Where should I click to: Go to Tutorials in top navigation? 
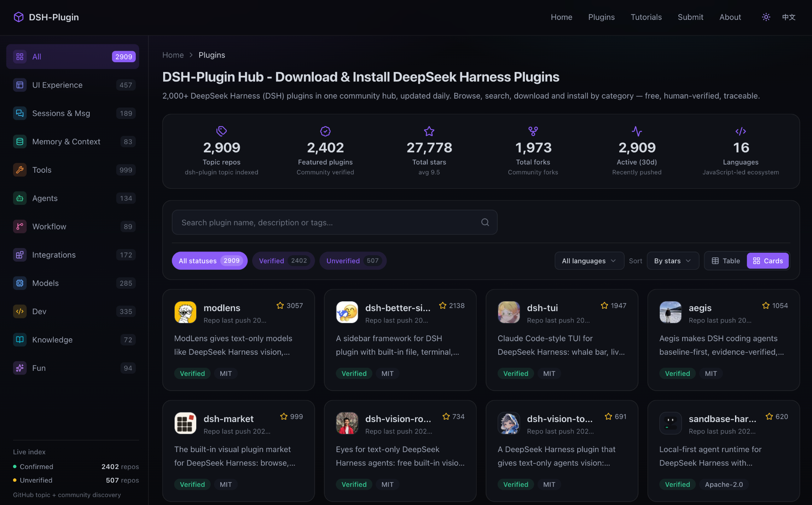point(646,17)
